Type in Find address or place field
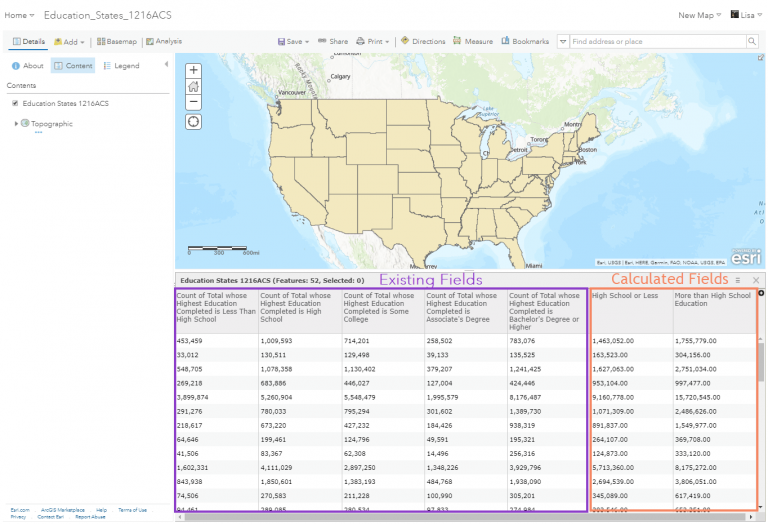The height and width of the screenshot is (524, 768). click(x=657, y=42)
